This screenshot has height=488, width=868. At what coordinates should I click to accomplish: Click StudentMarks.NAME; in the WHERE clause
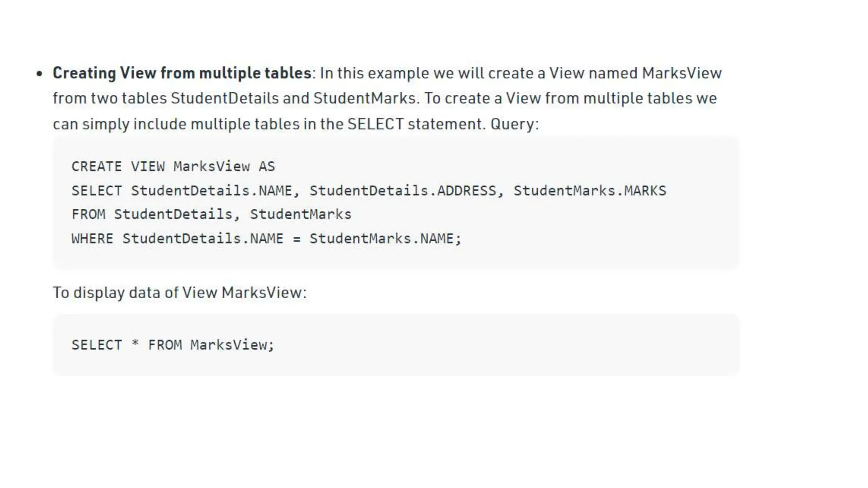tap(385, 238)
